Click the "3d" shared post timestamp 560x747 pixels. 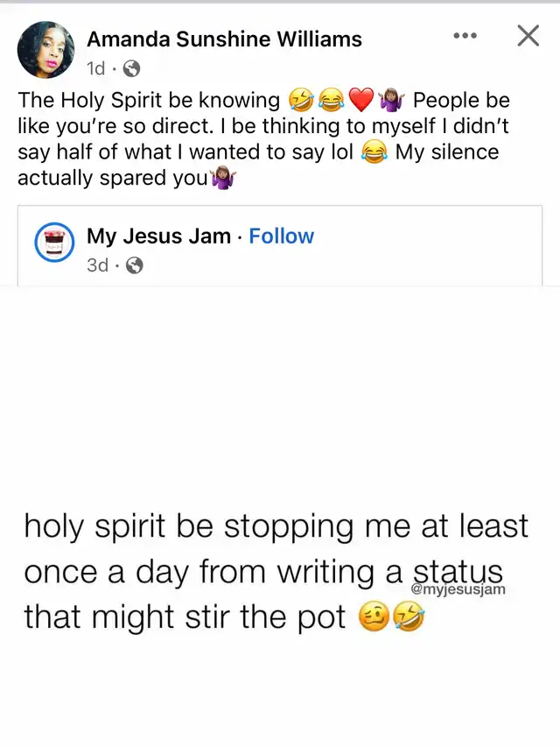(98, 264)
